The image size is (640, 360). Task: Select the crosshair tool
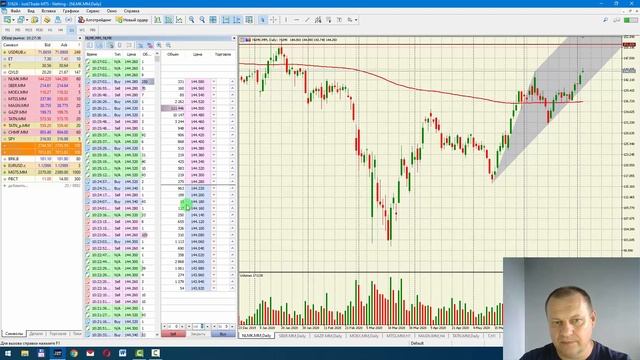tap(273, 20)
